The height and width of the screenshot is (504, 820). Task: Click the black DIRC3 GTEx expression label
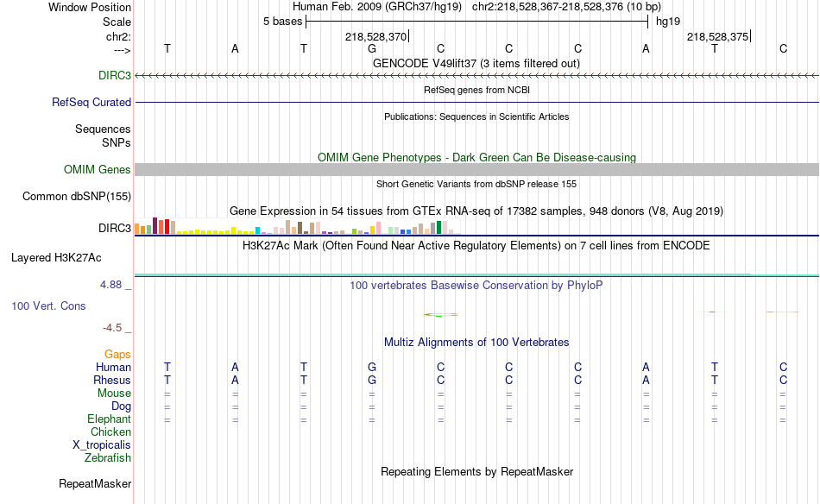(x=115, y=228)
